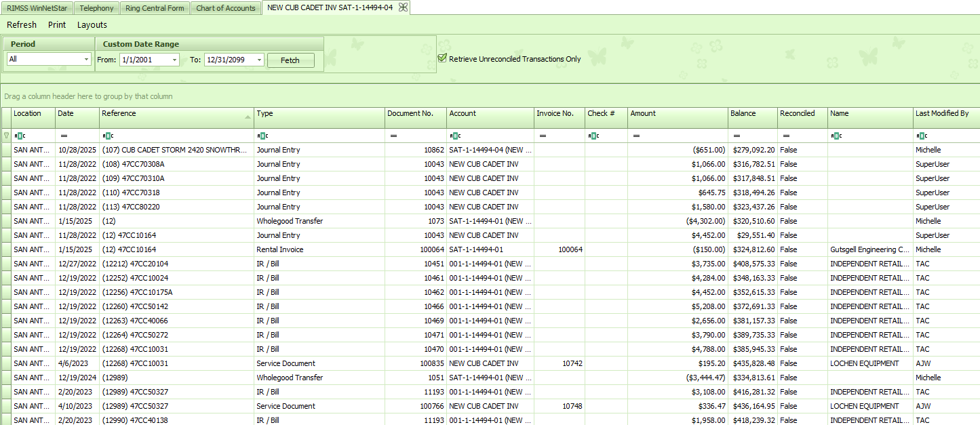Image resolution: width=980 pixels, height=425 pixels.
Task: Open Amount column equals filter operator icon
Action: tap(637, 136)
